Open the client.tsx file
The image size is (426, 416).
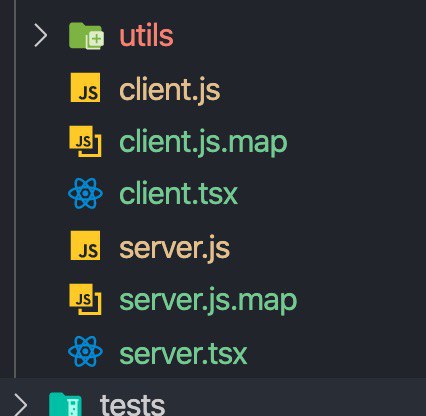pos(178,193)
